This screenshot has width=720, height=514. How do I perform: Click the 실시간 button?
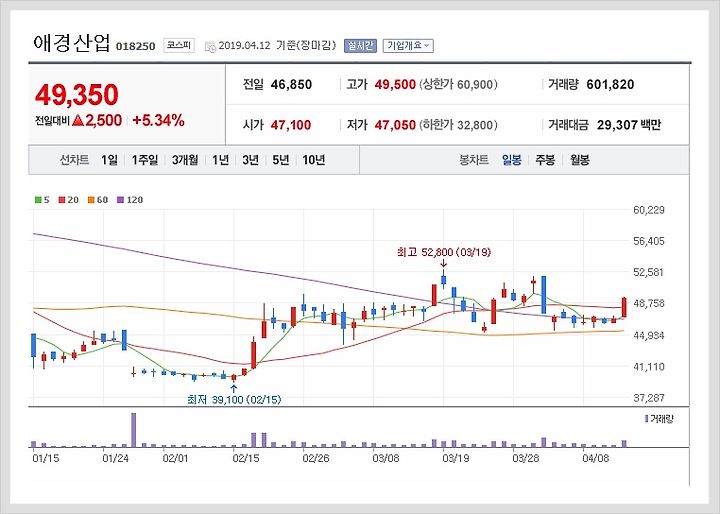pyautogui.click(x=360, y=45)
